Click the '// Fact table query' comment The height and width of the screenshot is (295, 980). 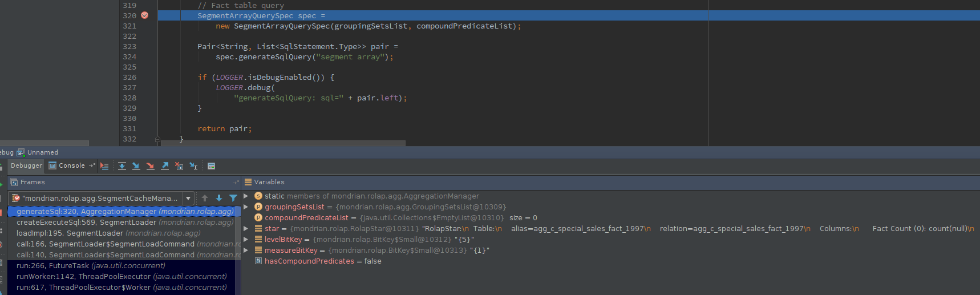[241, 5]
